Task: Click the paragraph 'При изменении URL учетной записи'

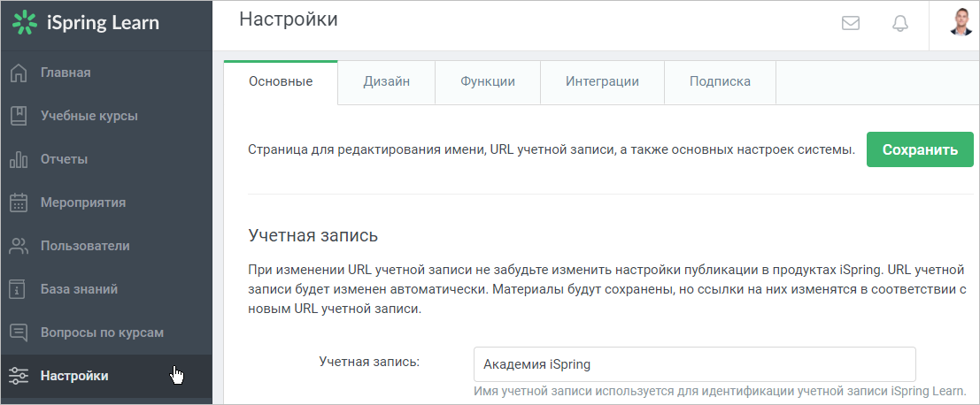Action: pyautogui.click(x=607, y=289)
